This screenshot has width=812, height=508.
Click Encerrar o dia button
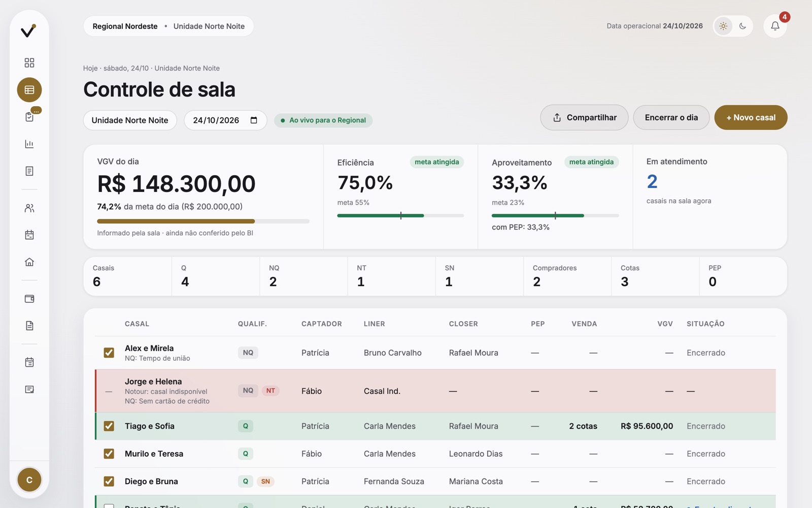[x=671, y=117]
